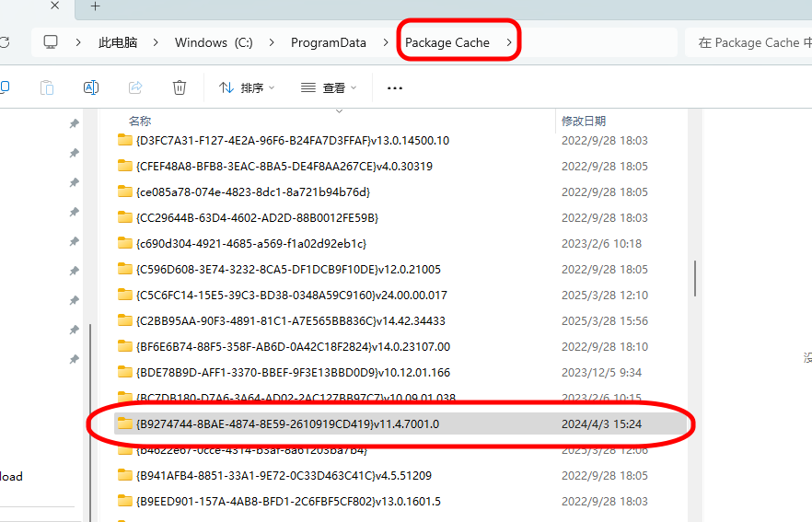Image resolution: width=812 pixels, height=522 pixels.
Task: Go to 此电脑 in address bar
Action: [x=118, y=42]
